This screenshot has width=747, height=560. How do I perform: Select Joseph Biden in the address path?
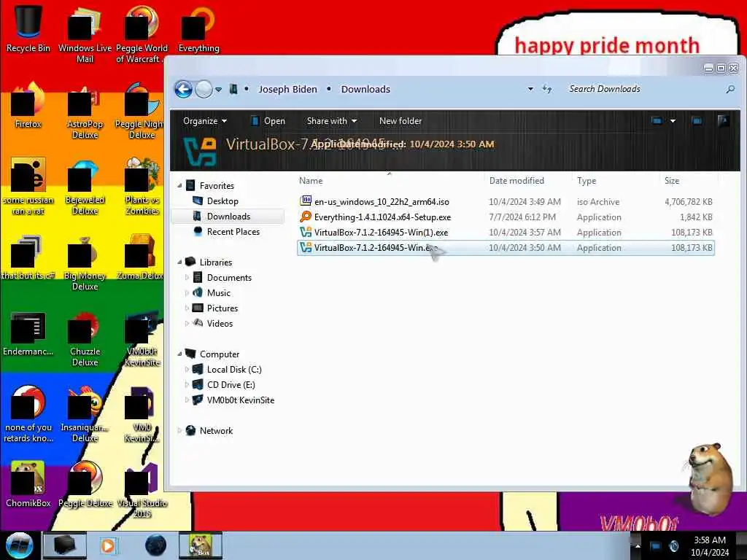point(287,89)
